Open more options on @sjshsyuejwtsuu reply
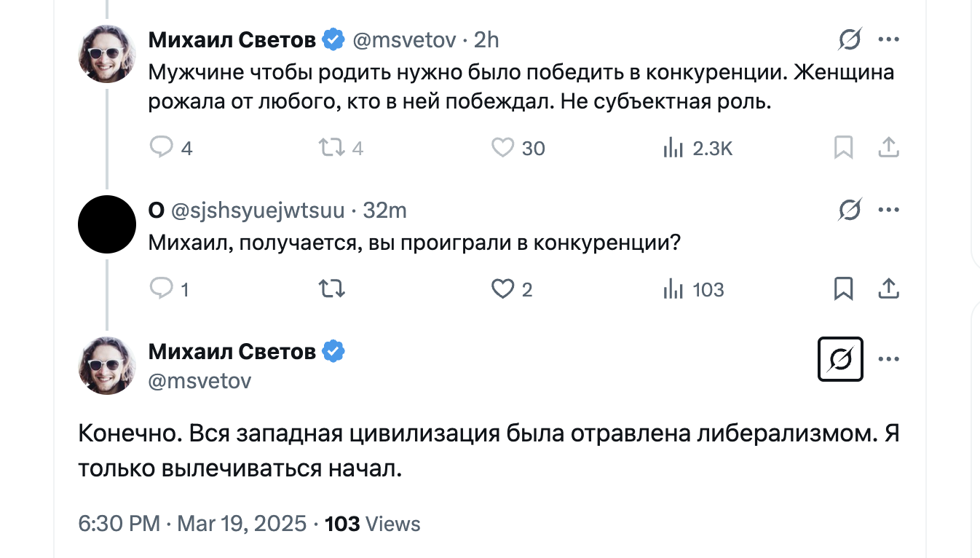The width and height of the screenshot is (980, 558). tap(889, 211)
